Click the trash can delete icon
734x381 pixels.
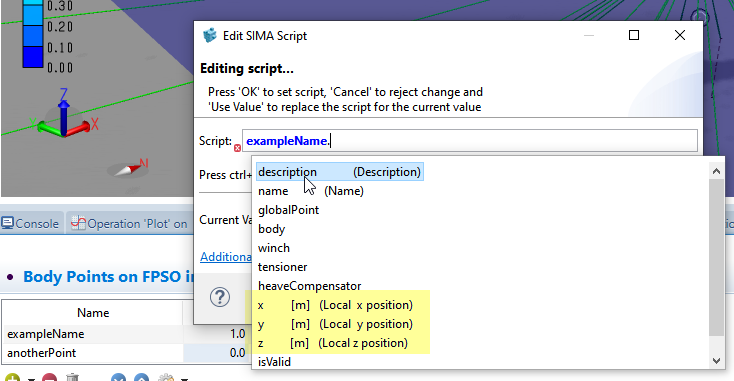[73, 377]
